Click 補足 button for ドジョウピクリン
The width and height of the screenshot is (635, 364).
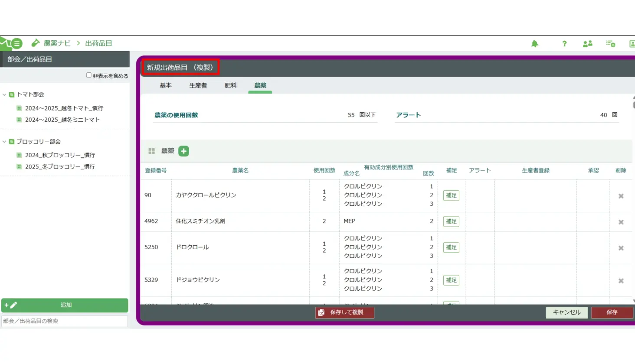451,280
